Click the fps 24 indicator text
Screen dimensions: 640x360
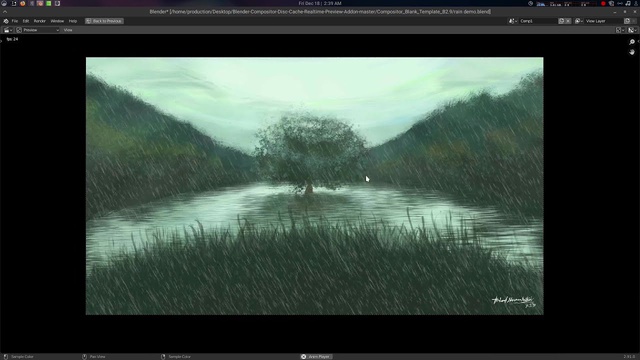pos(12,39)
